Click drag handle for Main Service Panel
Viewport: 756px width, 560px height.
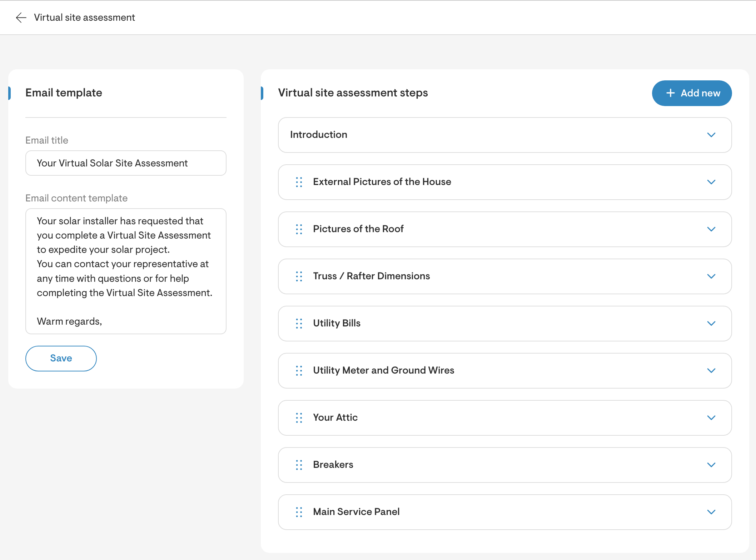click(x=299, y=512)
